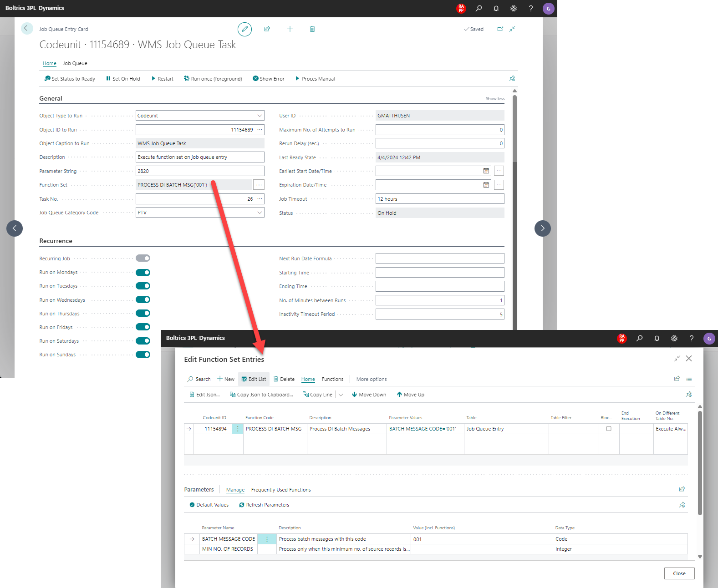
Task: Click the Description field on the card
Action: pos(200,157)
